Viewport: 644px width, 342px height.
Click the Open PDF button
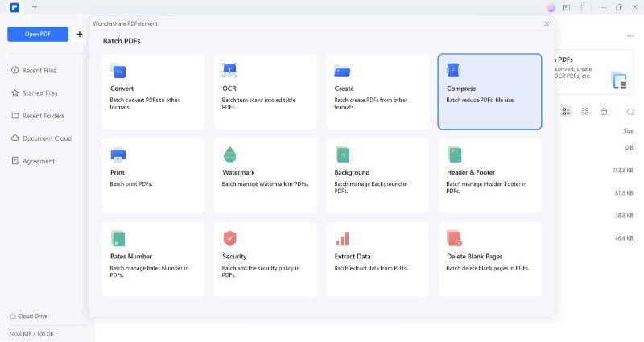coord(38,34)
